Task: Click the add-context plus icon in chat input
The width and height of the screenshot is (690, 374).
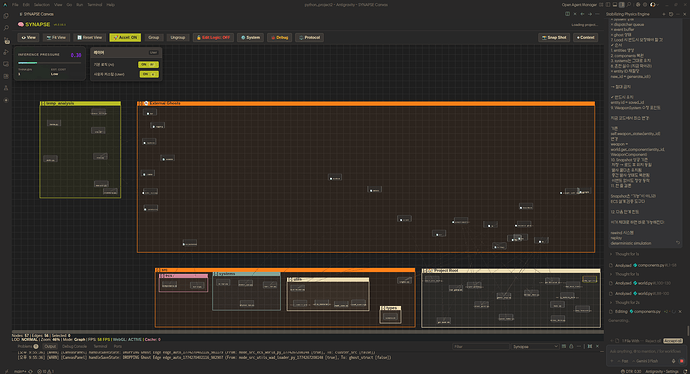Action: tap(612, 361)
